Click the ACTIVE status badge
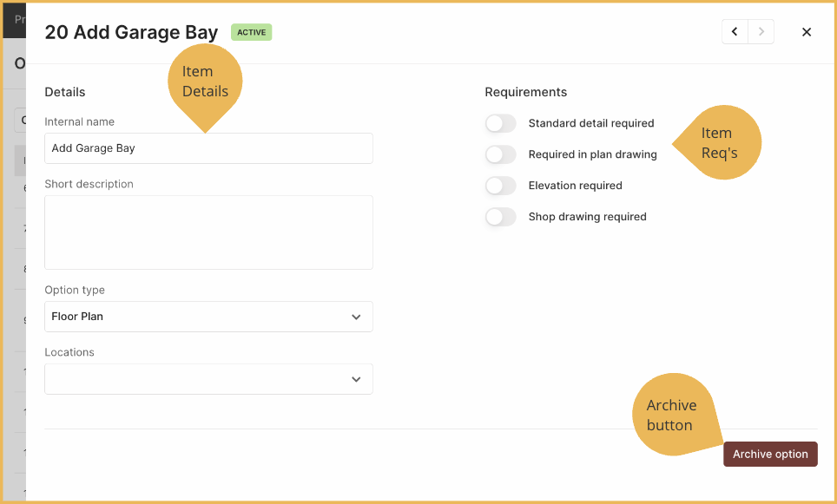The height and width of the screenshot is (504, 837). tap(252, 32)
